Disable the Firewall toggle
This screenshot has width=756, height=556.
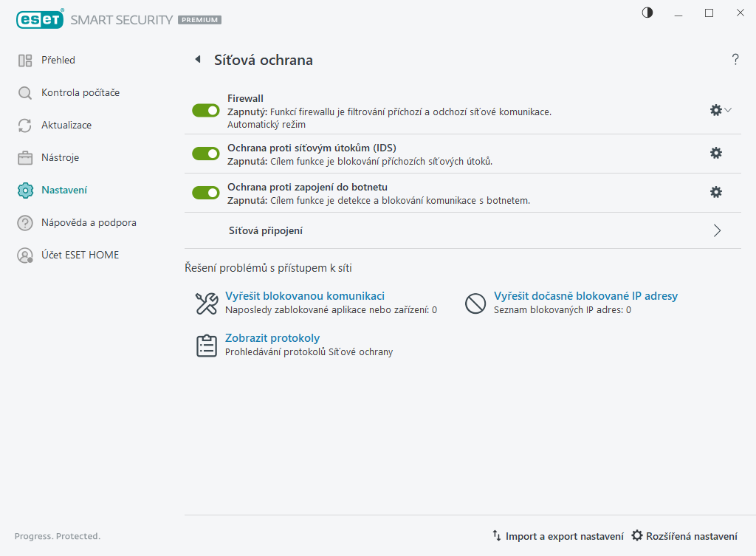[206, 110]
